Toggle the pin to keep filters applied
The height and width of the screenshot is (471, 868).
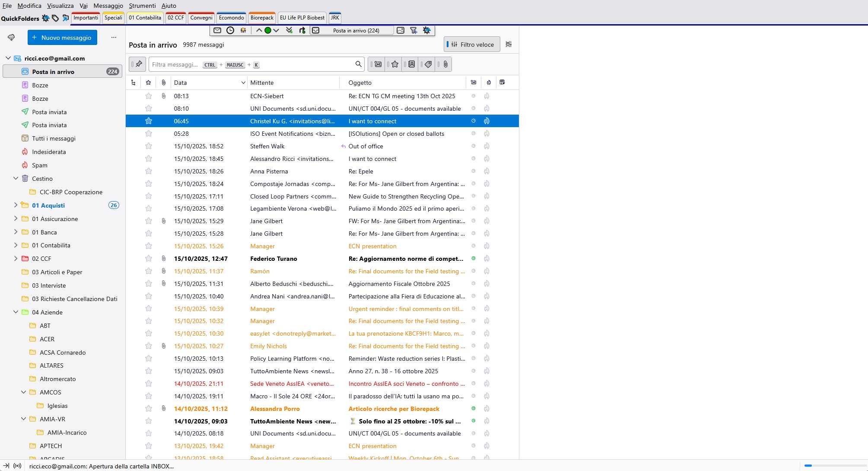pos(138,64)
